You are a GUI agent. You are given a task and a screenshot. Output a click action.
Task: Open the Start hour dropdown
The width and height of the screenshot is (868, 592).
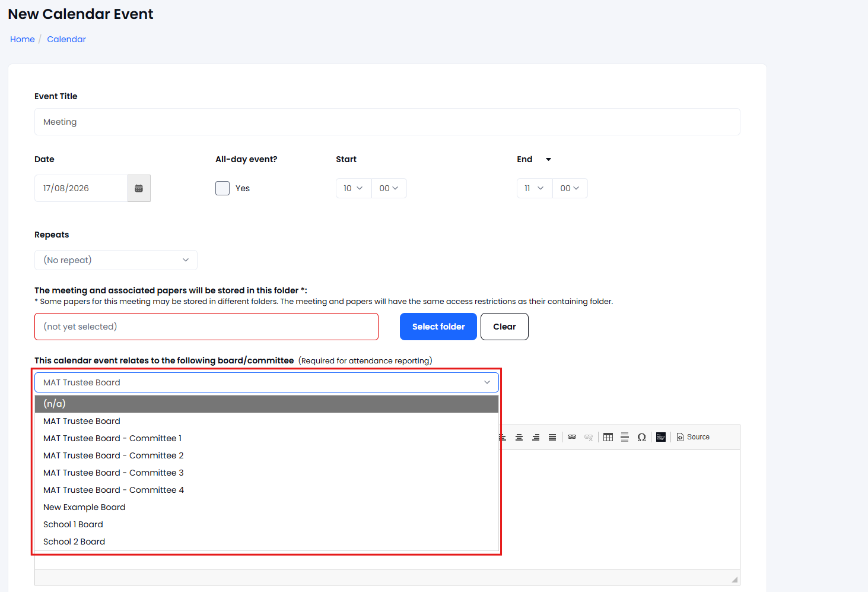(x=354, y=188)
